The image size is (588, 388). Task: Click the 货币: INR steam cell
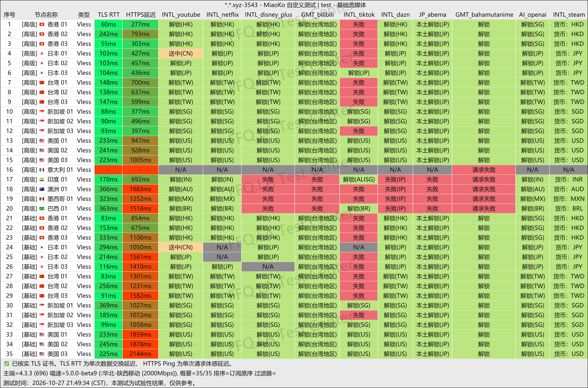pyautogui.click(x=569, y=179)
